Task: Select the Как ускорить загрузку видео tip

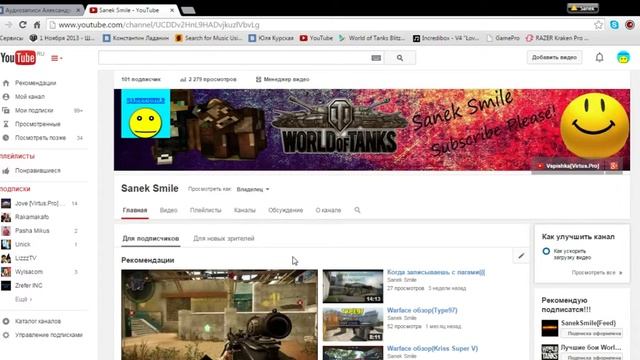Action: [x=571, y=254]
